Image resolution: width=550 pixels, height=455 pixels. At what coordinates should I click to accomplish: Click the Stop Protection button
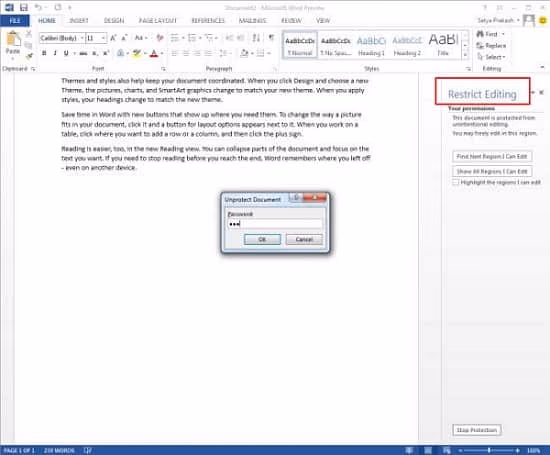(x=476, y=430)
